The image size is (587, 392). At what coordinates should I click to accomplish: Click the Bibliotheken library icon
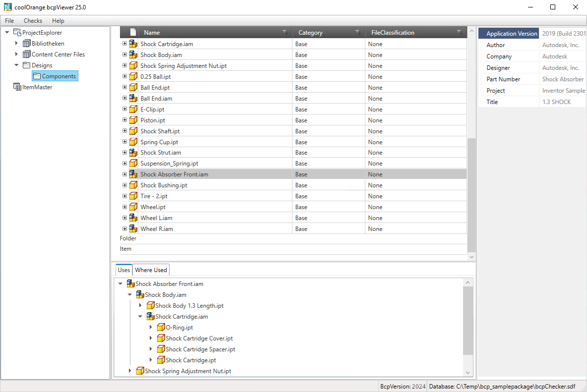point(27,44)
